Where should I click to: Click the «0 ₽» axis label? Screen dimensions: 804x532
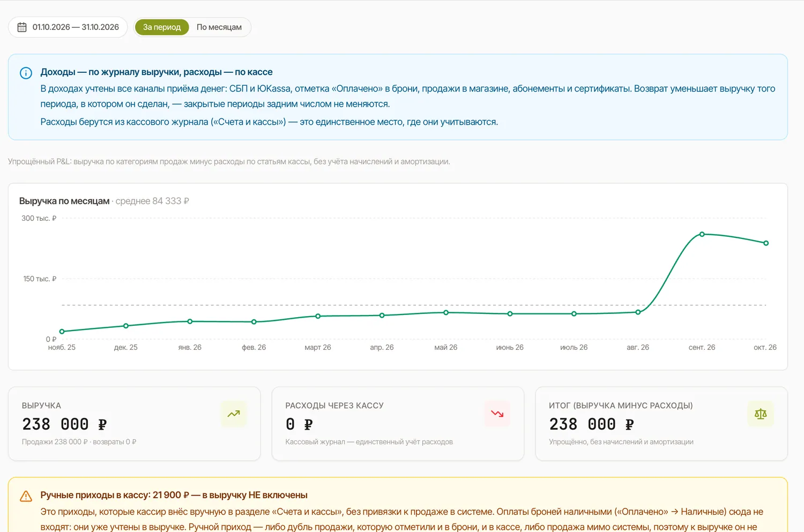pos(51,339)
